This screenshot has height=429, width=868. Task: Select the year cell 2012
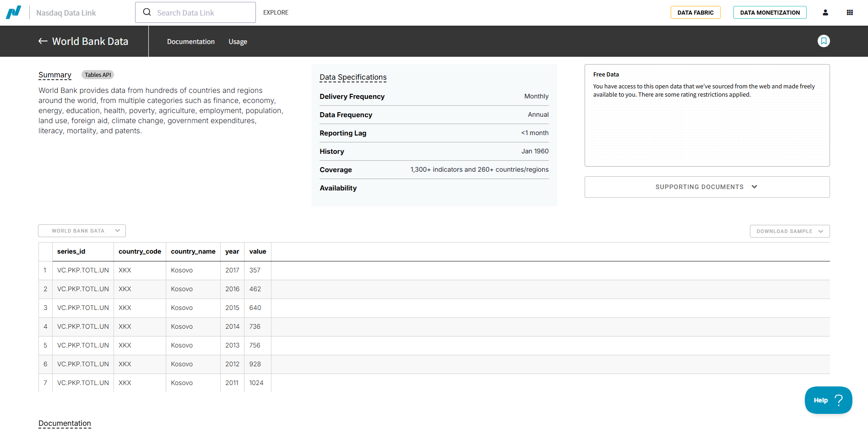pyautogui.click(x=232, y=364)
